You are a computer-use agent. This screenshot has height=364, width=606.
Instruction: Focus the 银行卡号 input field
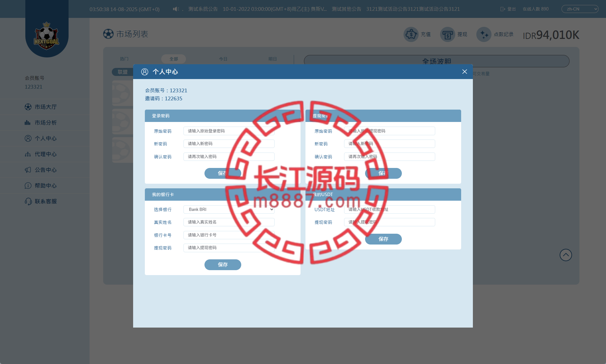click(x=229, y=235)
